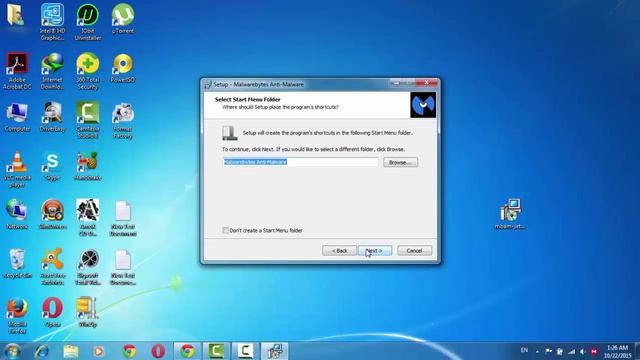
Task: Select the Mozilla Firefox desktop icon
Action: pos(17,316)
